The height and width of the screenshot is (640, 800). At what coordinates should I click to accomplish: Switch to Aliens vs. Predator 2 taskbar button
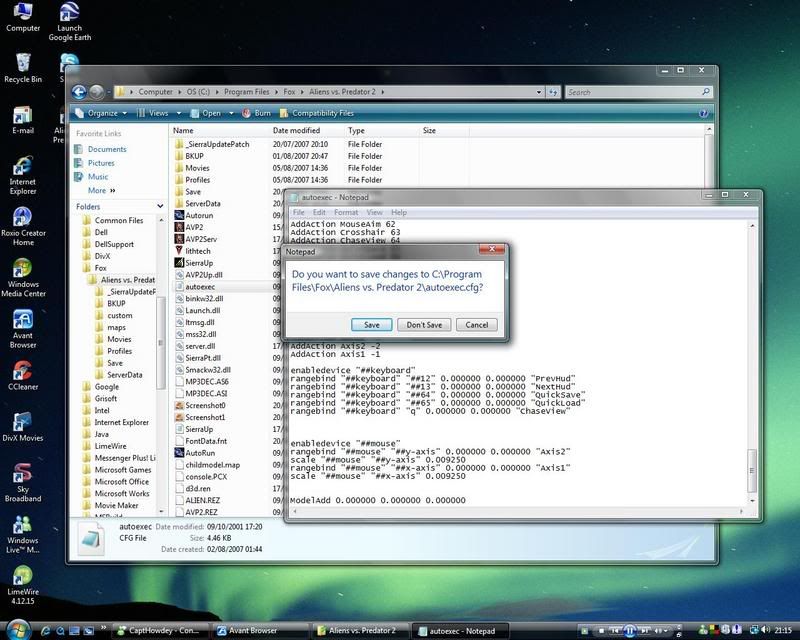360,631
